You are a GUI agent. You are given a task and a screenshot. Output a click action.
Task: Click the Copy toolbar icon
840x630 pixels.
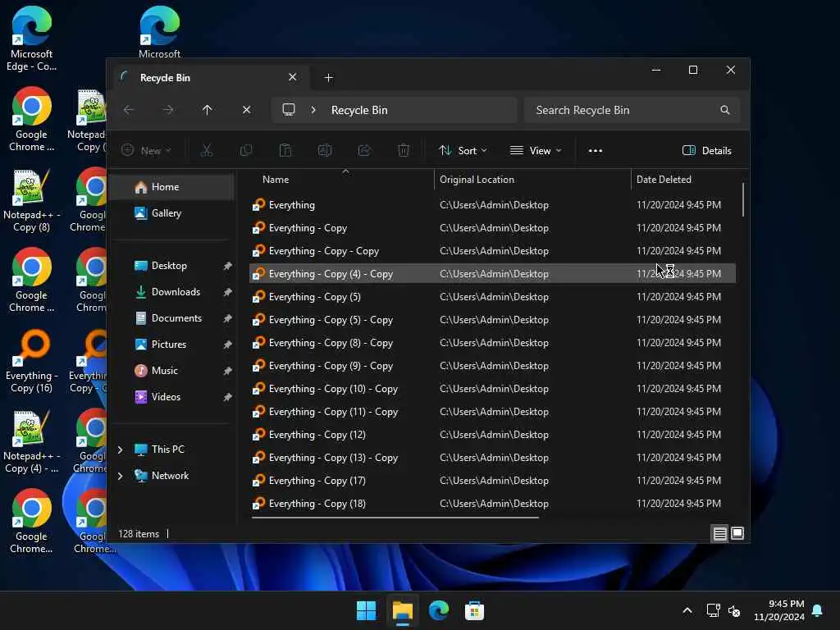[x=246, y=151]
